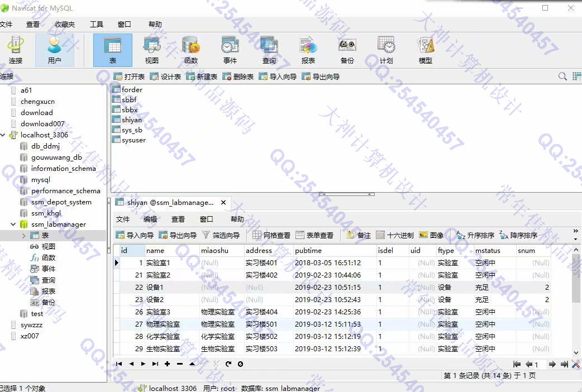
Task: Open the 备份 (Backup) toolbar icon
Action: (x=347, y=50)
